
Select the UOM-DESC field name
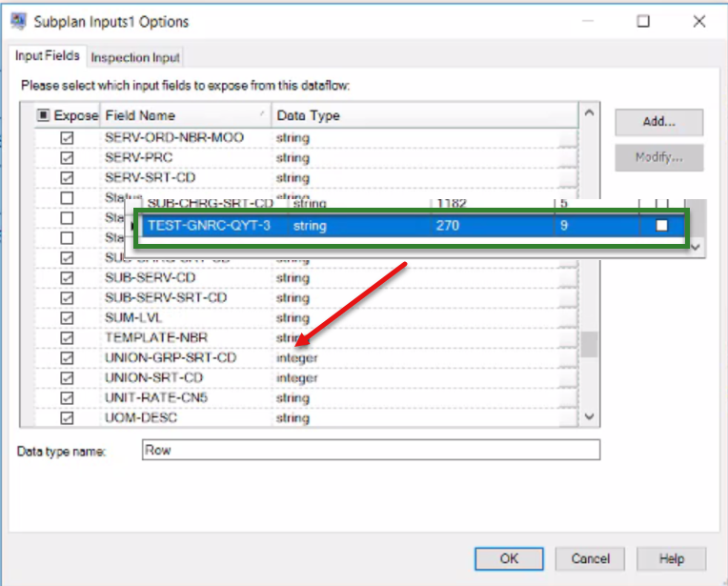click(x=141, y=417)
